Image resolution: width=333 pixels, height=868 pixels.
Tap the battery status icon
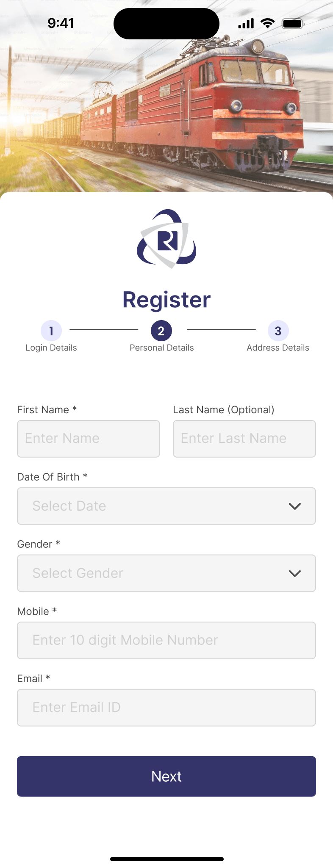[x=293, y=24]
